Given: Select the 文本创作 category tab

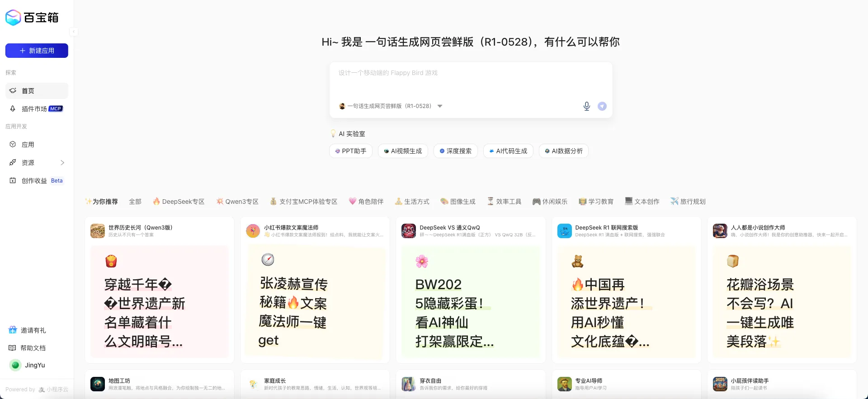Looking at the screenshot, I should tap(642, 202).
